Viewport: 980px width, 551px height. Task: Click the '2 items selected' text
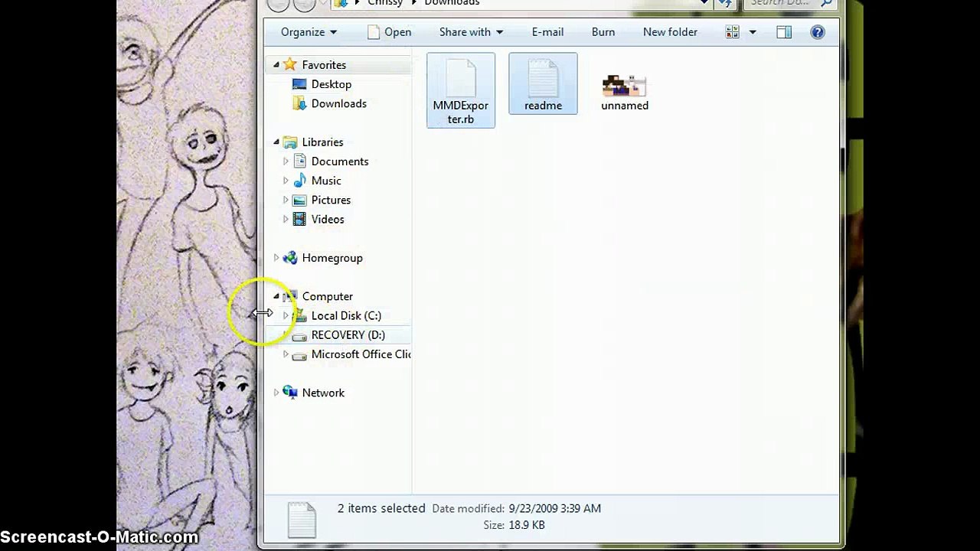tap(381, 508)
